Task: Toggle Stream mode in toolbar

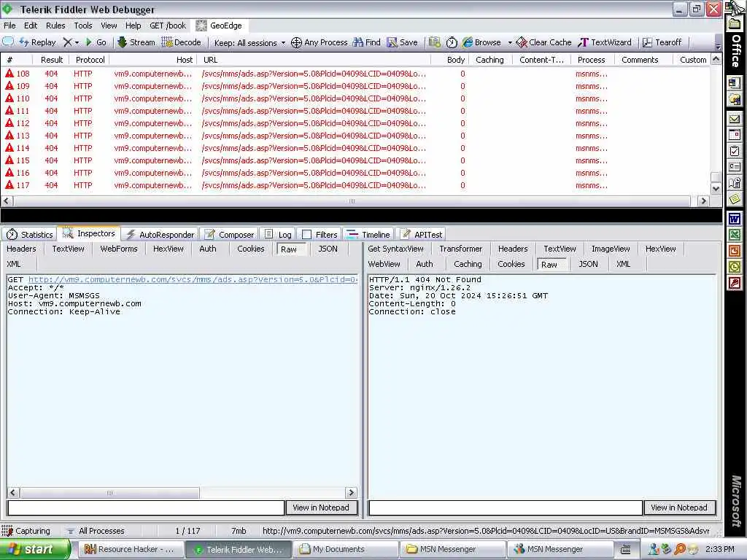Action: [x=136, y=42]
